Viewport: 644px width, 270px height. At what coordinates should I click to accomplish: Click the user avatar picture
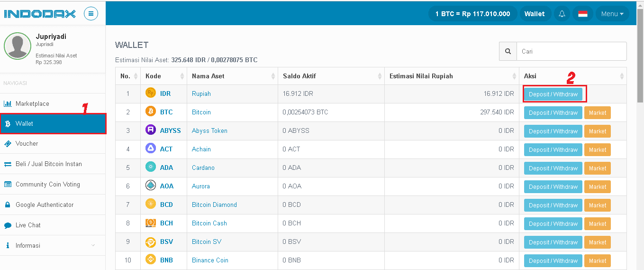(x=18, y=46)
